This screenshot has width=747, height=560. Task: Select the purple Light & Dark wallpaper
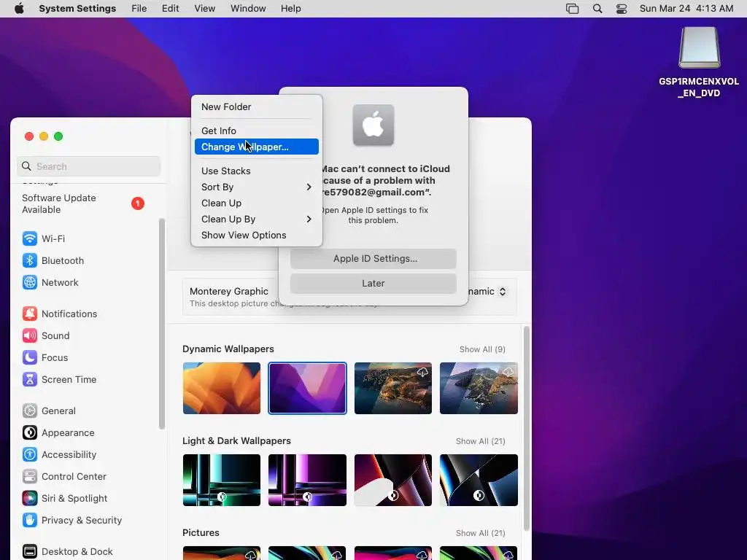(307, 480)
